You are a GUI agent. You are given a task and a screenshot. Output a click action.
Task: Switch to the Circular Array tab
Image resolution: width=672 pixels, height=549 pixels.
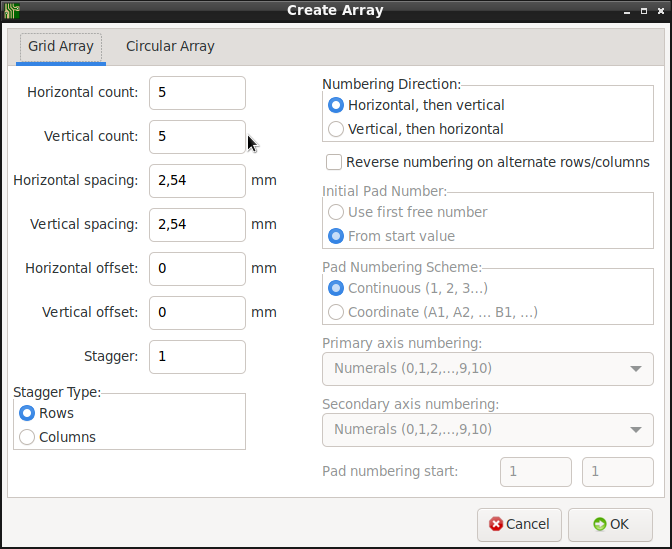[x=170, y=46]
